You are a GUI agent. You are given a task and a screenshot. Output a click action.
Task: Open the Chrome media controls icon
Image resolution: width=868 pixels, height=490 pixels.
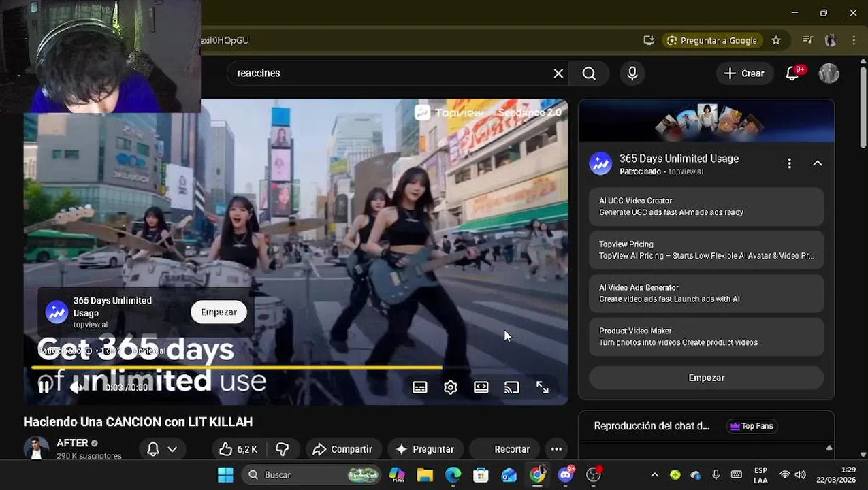[808, 40]
